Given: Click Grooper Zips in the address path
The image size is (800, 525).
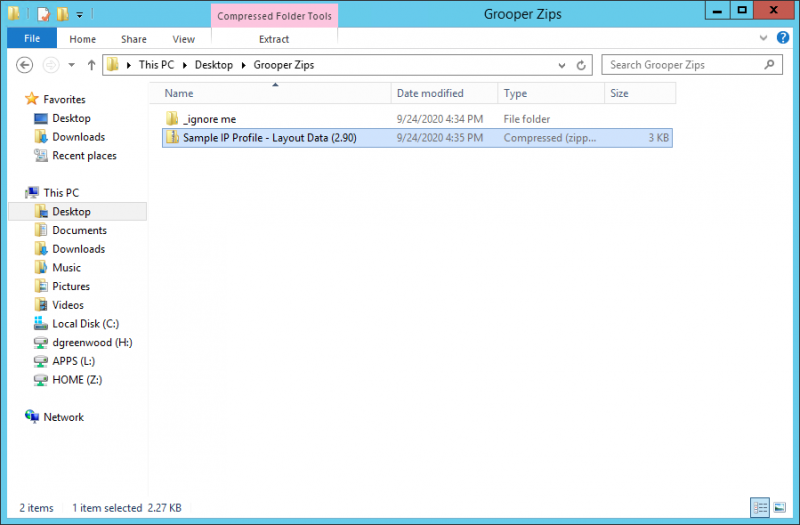Looking at the screenshot, I should (x=284, y=65).
